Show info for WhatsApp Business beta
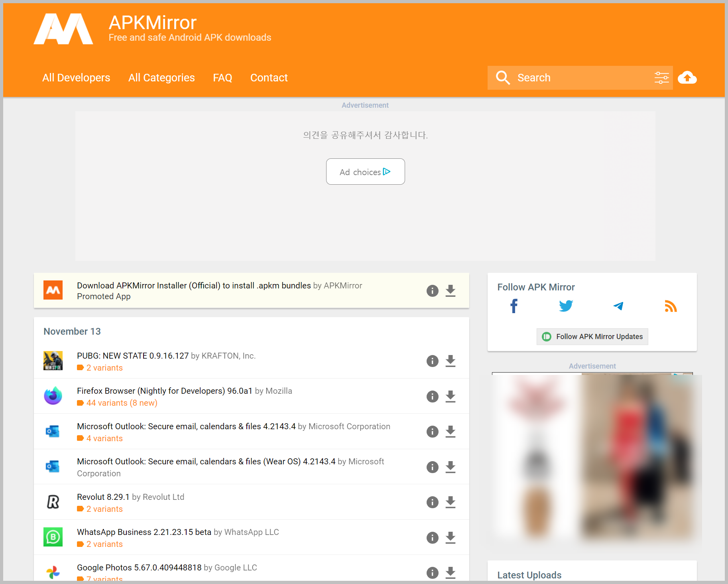The width and height of the screenshot is (728, 584). (x=433, y=538)
